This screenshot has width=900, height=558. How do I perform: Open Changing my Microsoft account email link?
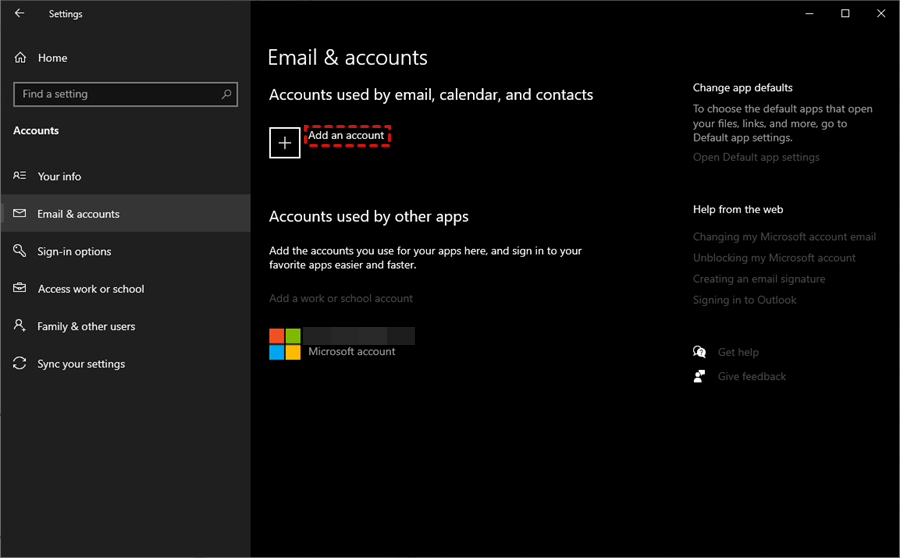click(x=784, y=237)
